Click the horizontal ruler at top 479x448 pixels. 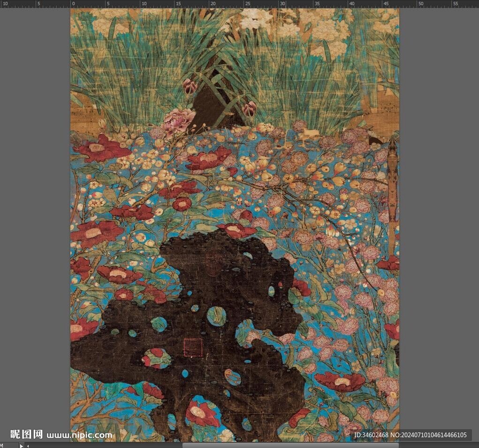click(x=239, y=4)
